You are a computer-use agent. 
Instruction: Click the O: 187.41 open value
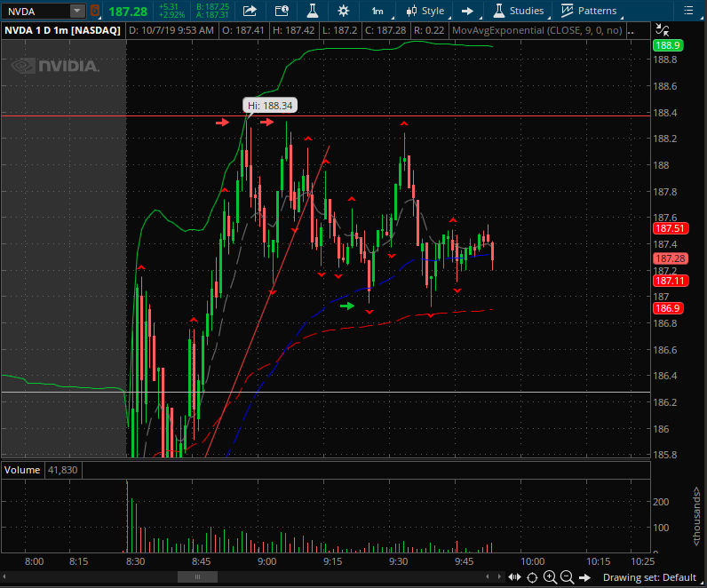point(243,31)
